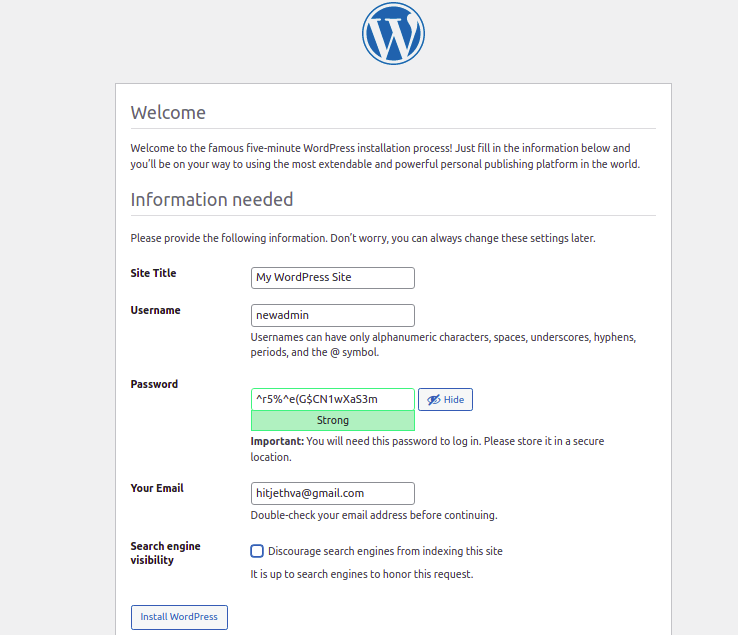Click the Site Title input field
Image resolution: width=738 pixels, height=635 pixels.
(x=333, y=278)
